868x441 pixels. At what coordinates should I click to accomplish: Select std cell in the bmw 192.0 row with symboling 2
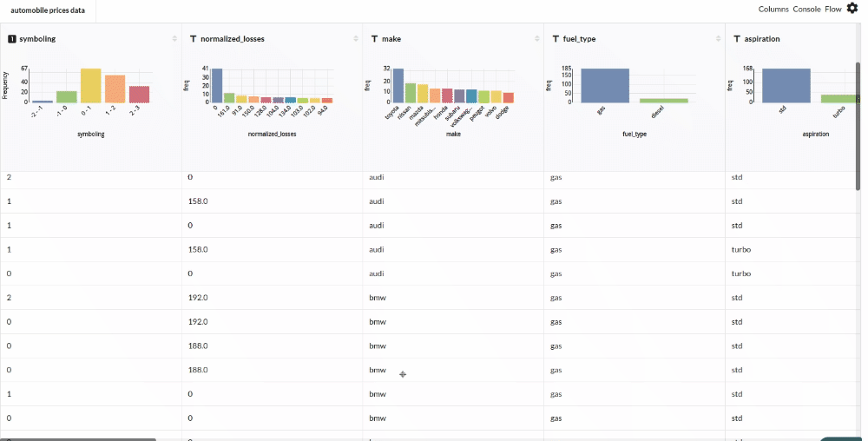pos(736,298)
